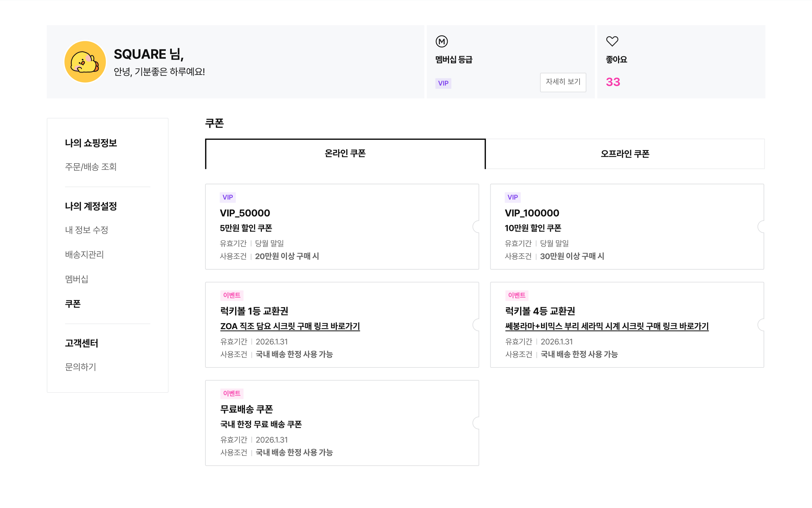The height and width of the screenshot is (508, 812).
Task: Select 배송지관리 in the sidebar
Action: [84, 254]
